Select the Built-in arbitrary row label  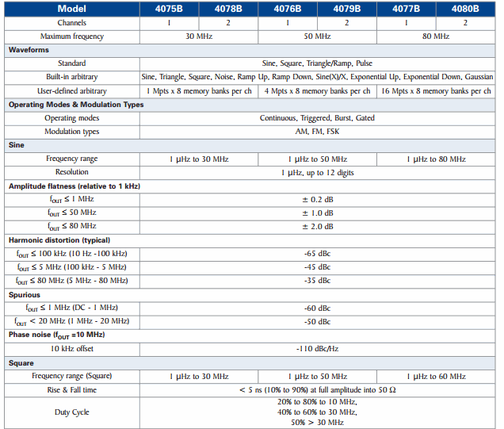click(x=72, y=77)
